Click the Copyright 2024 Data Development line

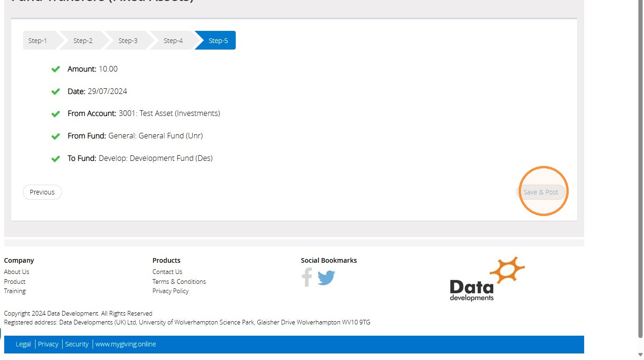[x=78, y=313]
